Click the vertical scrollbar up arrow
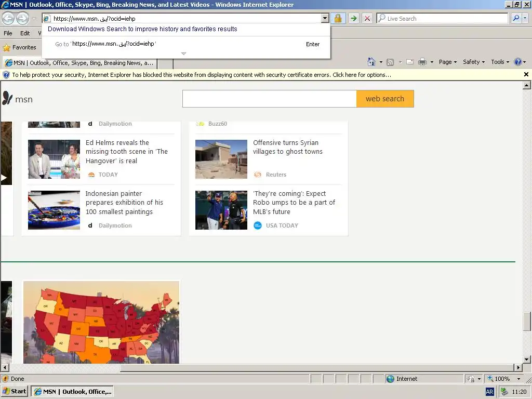532x399 pixels. click(x=526, y=86)
